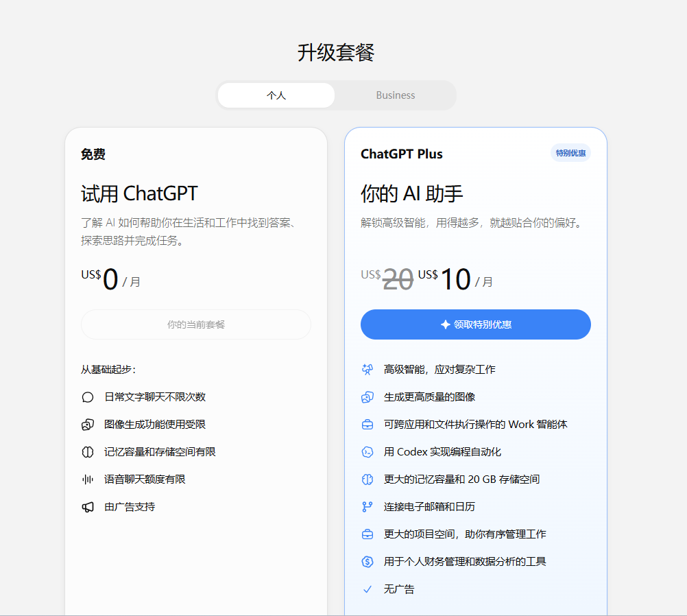
Task: Click the text 记忆容量和存储空间有限
Action: [x=160, y=452]
